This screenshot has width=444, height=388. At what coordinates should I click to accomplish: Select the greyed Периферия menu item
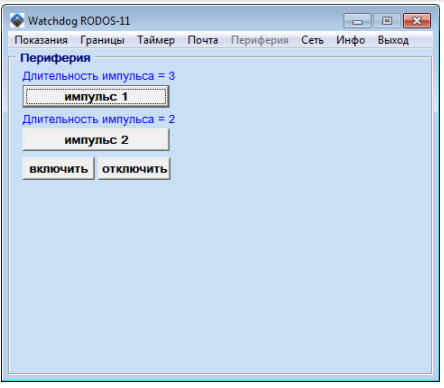point(260,40)
